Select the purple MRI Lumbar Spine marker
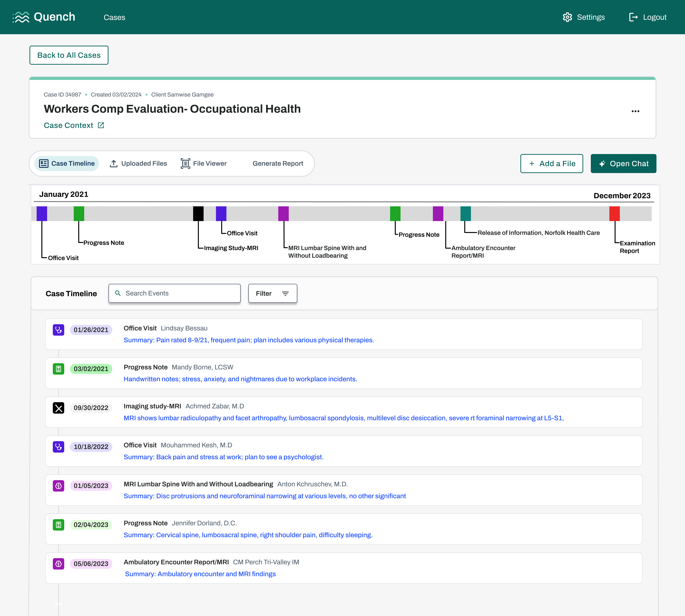Screen dimensions: 685x616 pos(283,214)
